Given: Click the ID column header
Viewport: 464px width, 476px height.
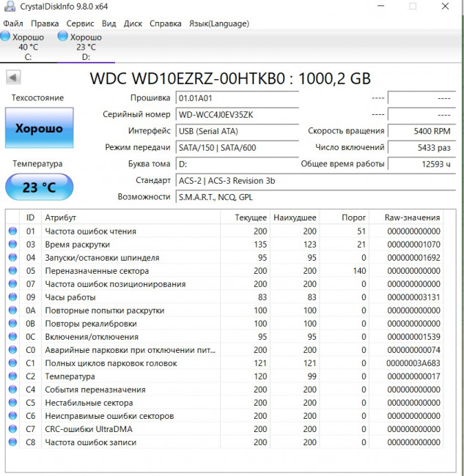Looking at the screenshot, I should (x=30, y=217).
